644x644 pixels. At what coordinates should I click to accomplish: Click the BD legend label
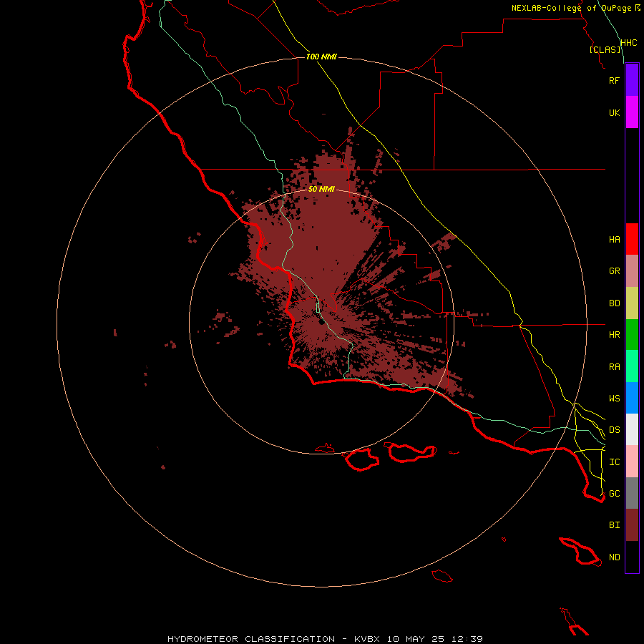(x=614, y=303)
